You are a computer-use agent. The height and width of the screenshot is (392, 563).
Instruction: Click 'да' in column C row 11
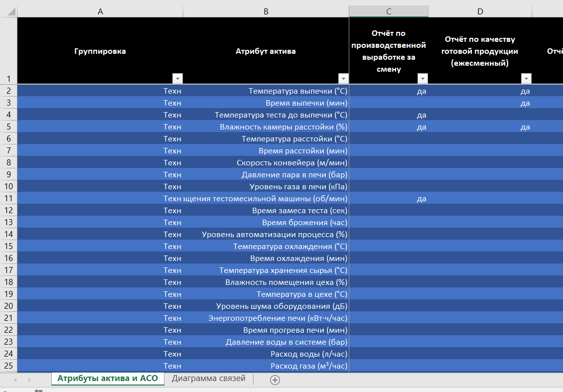(x=422, y=199)
